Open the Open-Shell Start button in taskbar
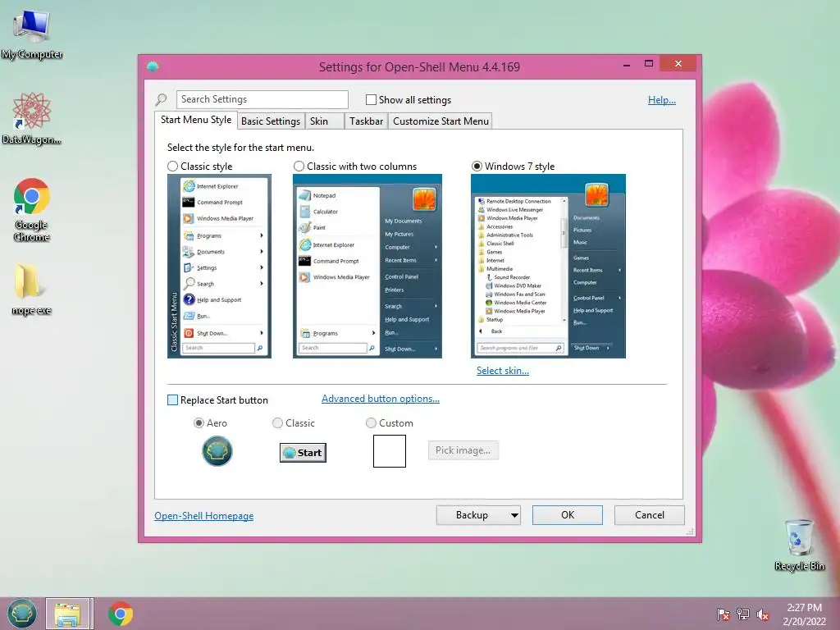 coord(22,614)
